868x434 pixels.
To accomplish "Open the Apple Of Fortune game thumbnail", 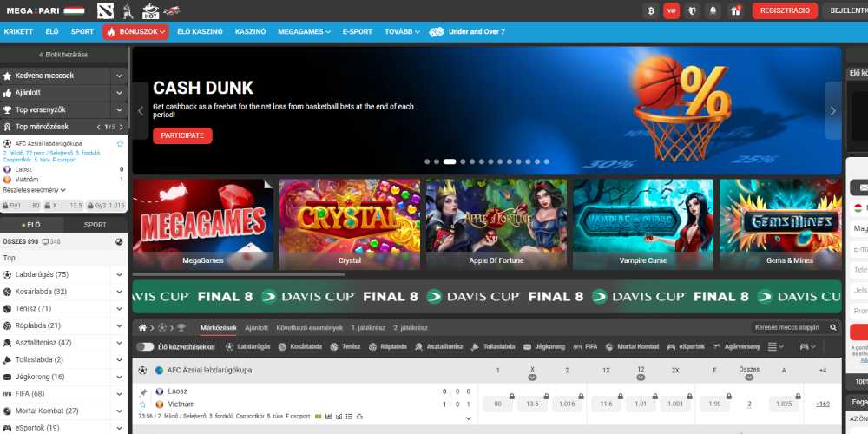I will point(496,224).
